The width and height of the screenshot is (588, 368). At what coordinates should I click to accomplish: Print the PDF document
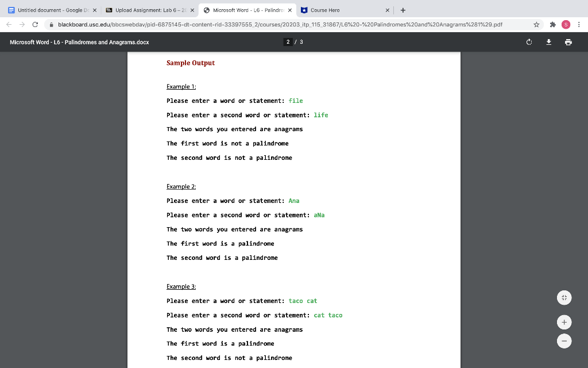click(x=568, y=42)
